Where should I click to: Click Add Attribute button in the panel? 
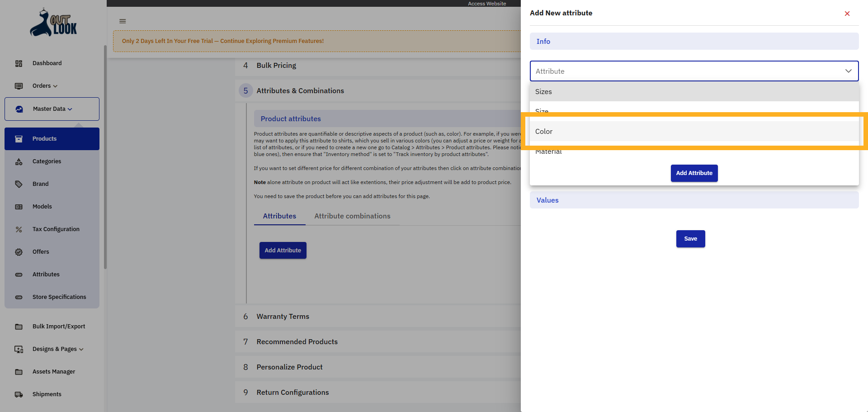pos(694,173)
